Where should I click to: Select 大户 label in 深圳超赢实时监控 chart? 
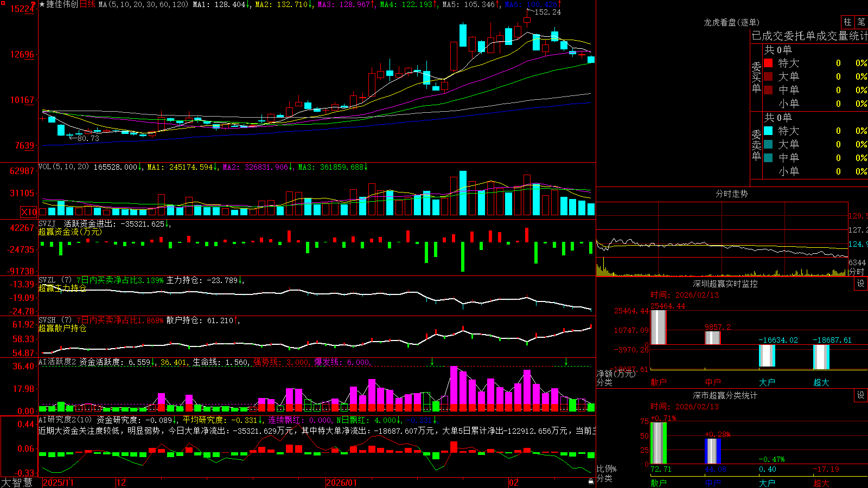(767, 382)
